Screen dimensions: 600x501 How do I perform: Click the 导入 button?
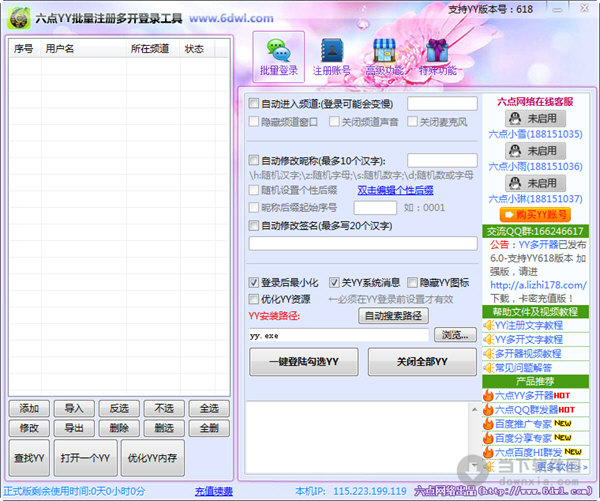click(x=74, y=409)
